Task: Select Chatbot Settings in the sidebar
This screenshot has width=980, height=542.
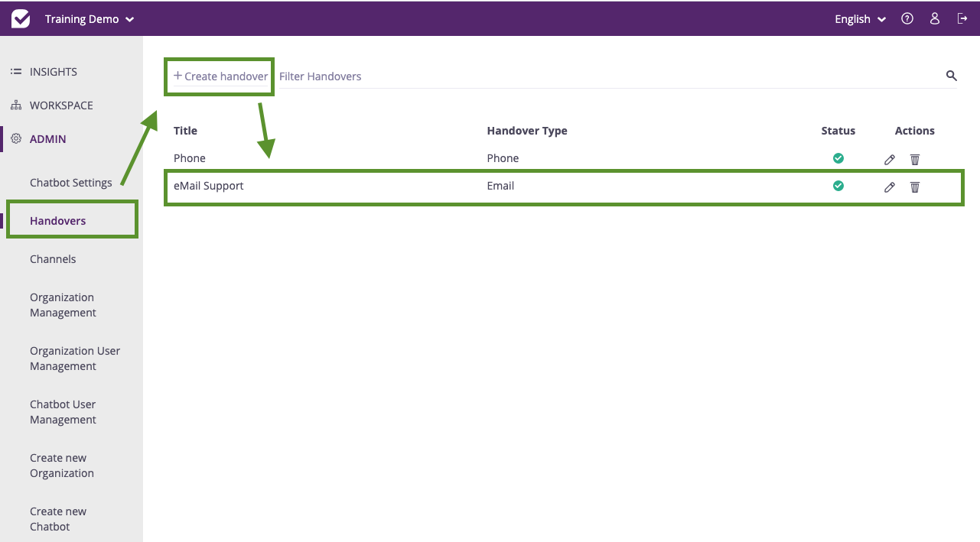Action: click(70, 183)
